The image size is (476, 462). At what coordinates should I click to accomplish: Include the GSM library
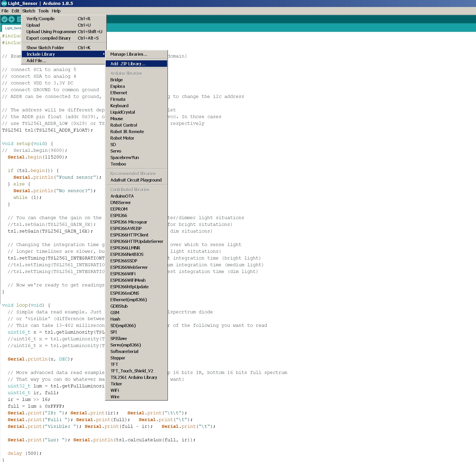pos(136,313)
